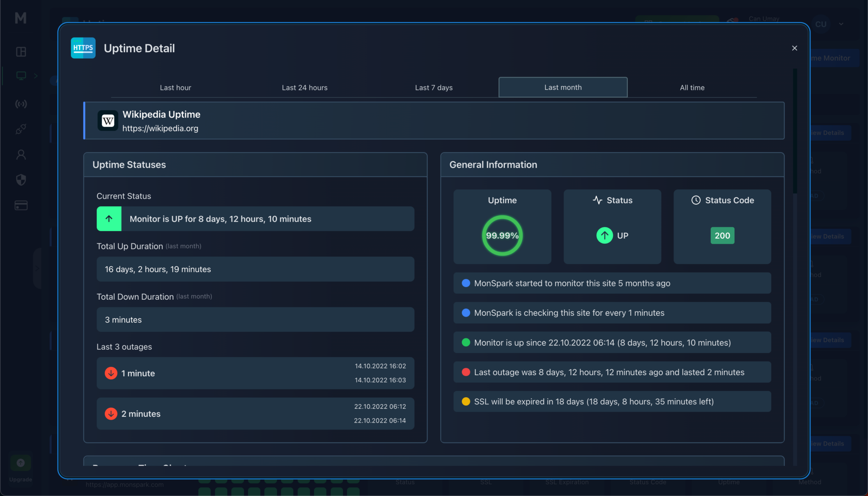
Task: Open the All time tab
Action: tap(692, 87)
